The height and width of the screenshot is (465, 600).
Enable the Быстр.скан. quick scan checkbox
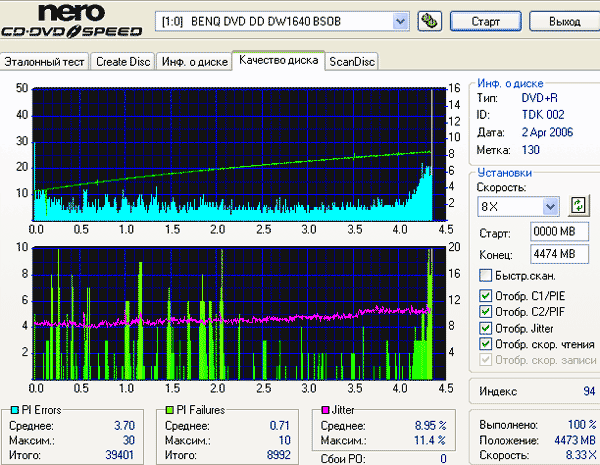point(485,276)
